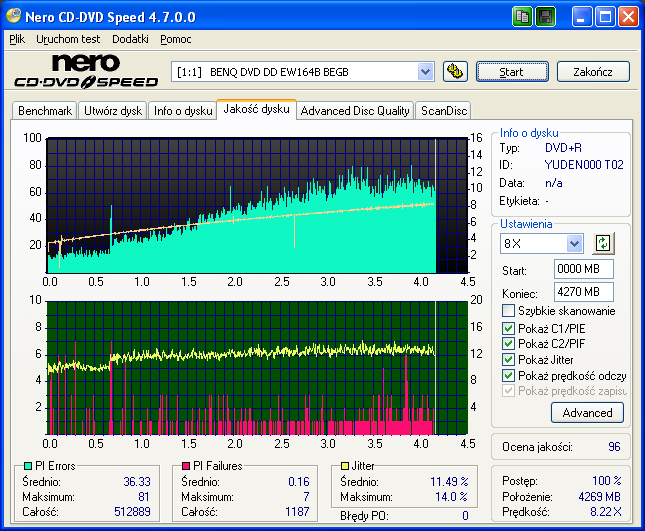Click the Jitter yellow legend swatch
This screenshot has height=531, width=645.
[x=345, y=466]
